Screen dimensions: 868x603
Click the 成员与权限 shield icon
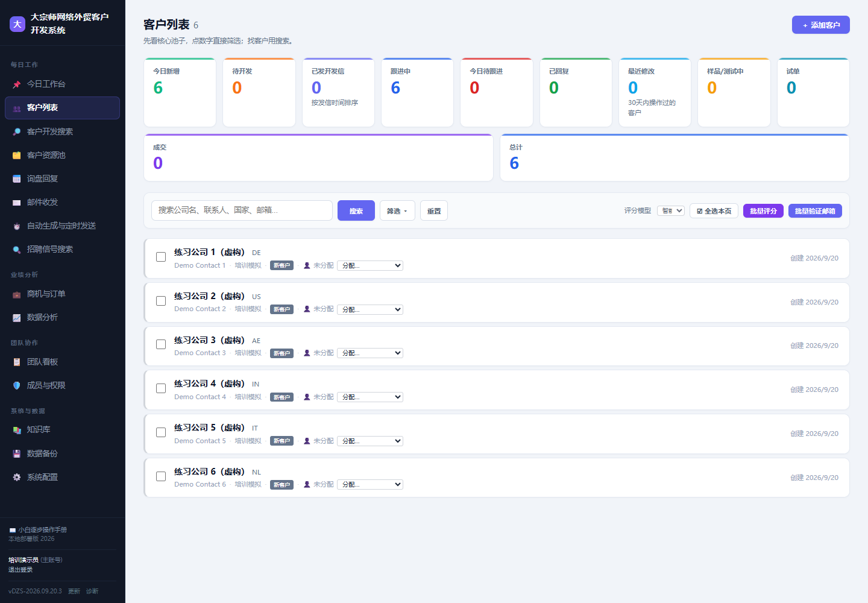17,385
